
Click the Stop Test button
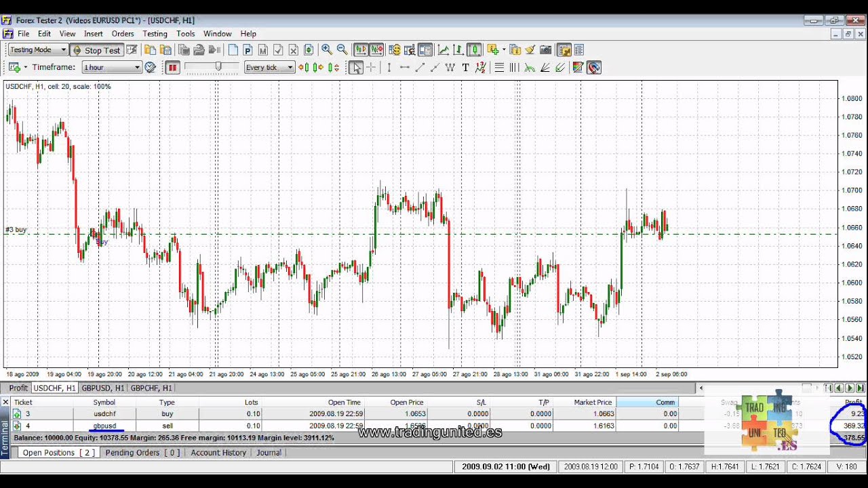[96, 50]
